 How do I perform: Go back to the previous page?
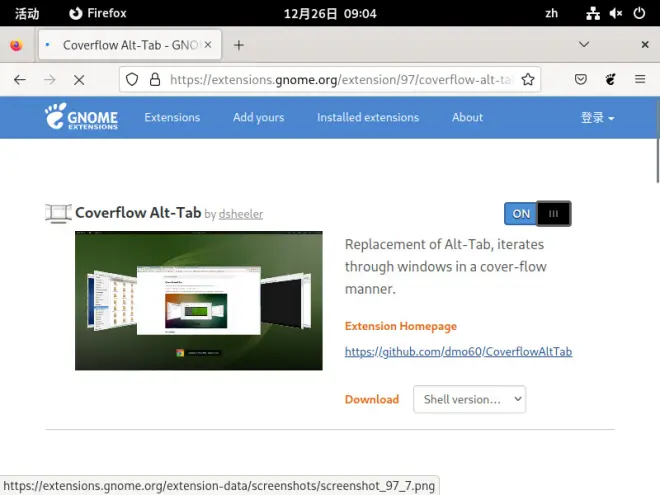[x=20, y=80]
